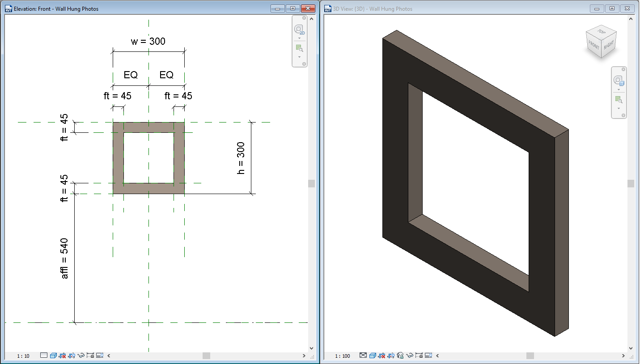The image size is (640, 364).
Task: Expand the Zoom tools dropdown on the navigation bar
Action: pyautogui.click(x=299, y=57)
